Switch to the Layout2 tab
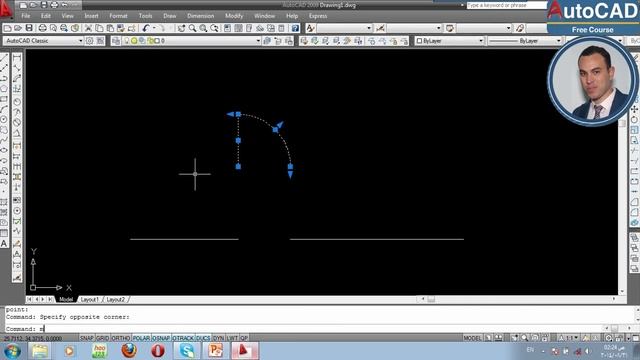The height and width of the screenshot is (360, 640). click(116, 300)
